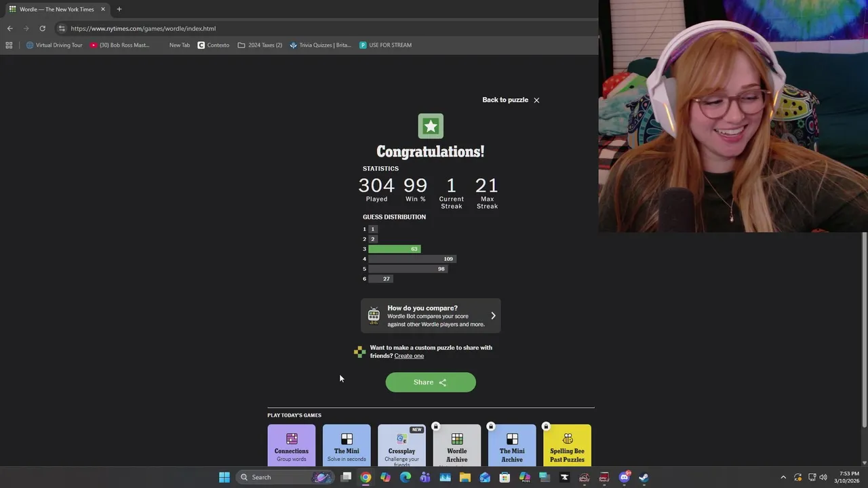The image size is (868, 488).
Task: Click the chevron arrow on Wordle Bot card
Action: [x=493, y=316]
